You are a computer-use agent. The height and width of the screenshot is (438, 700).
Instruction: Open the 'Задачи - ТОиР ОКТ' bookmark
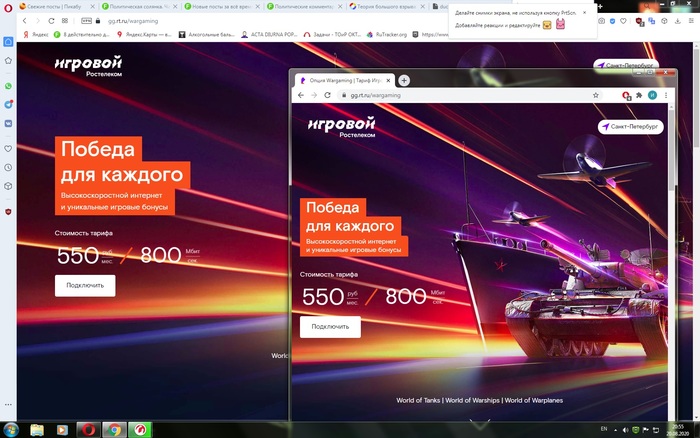coord(332,34)
